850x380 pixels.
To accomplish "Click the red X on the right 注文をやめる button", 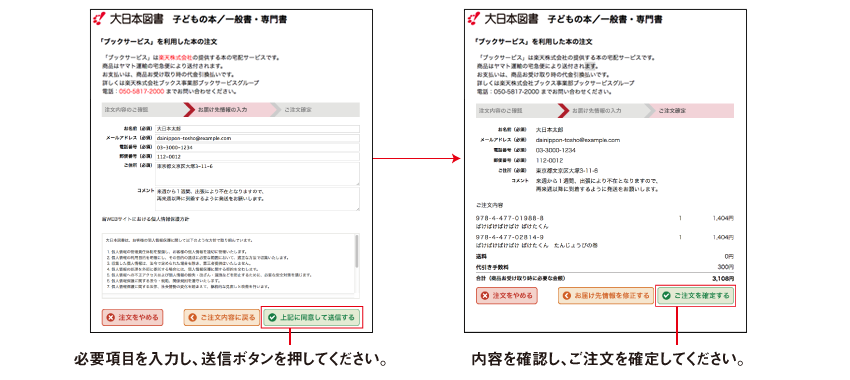I will click(x=485, y=296).
